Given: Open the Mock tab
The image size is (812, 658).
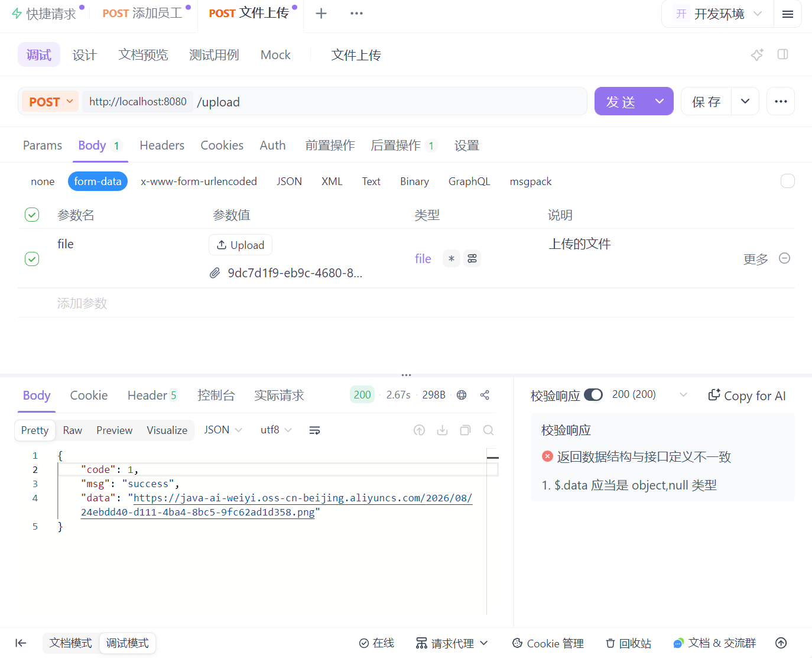Looking at the screenshot, I should pyautogui.click(x=275, y=55).
